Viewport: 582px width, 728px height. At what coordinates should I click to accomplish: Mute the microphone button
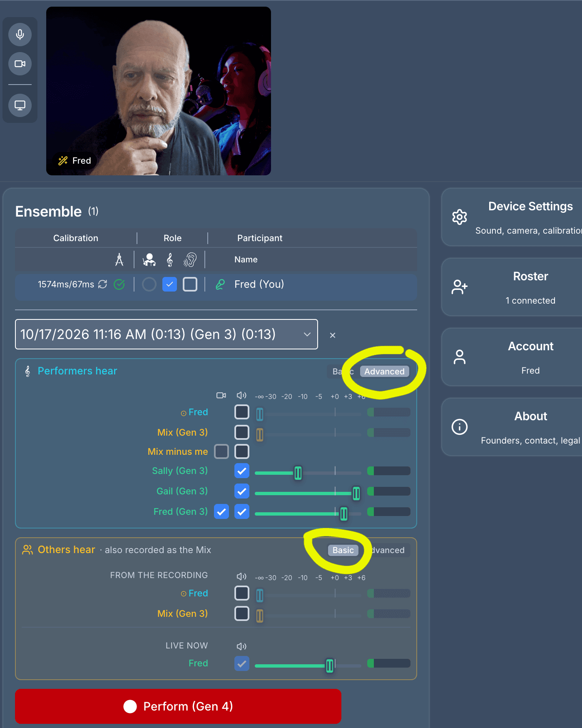(20, 34)
